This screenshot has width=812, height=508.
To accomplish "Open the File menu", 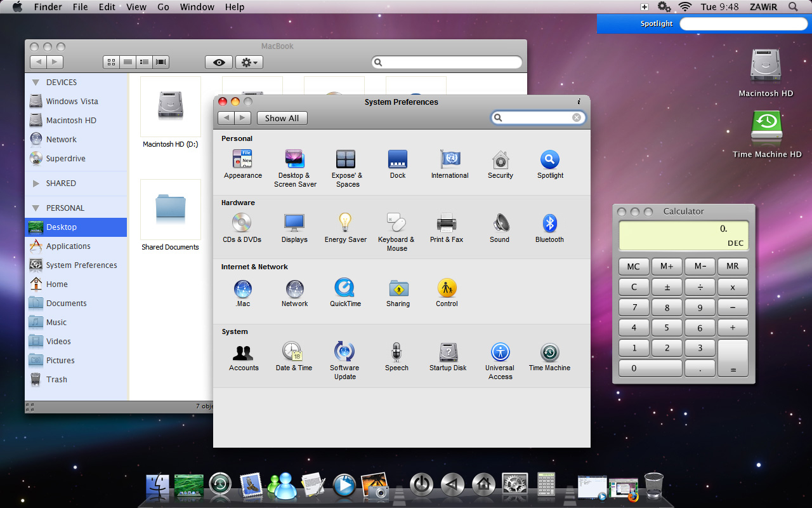I will click(81, 7).
